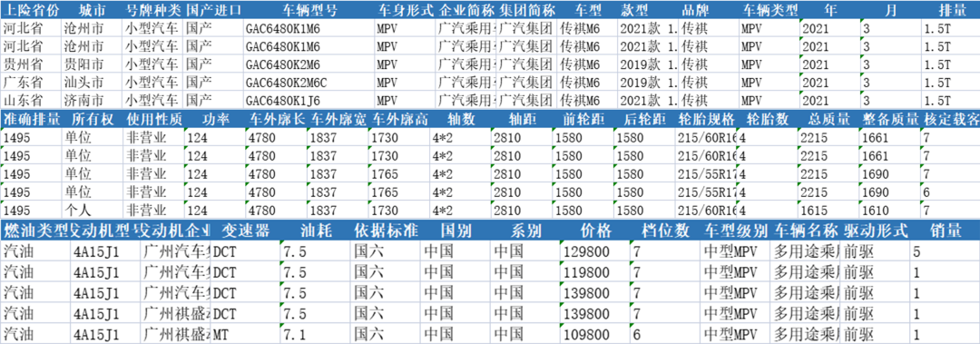Select the 销量 header cell
This screenshot has width=980, height=344.
(945, 231)
